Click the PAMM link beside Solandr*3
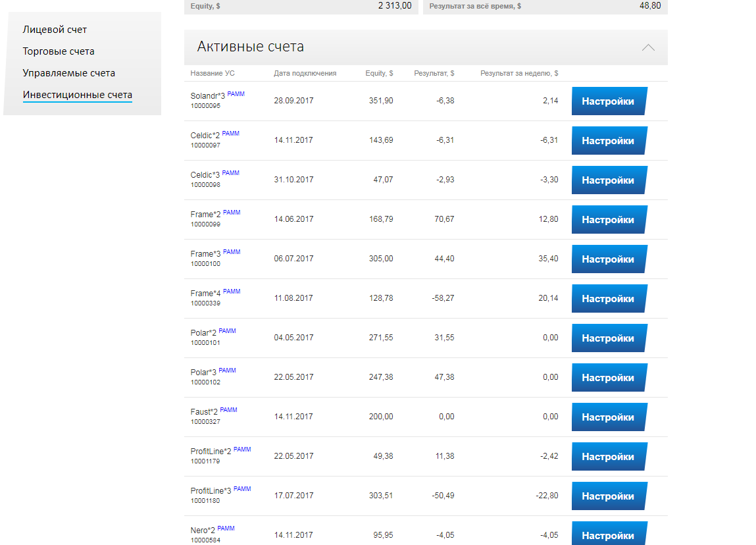 (236, 94)
